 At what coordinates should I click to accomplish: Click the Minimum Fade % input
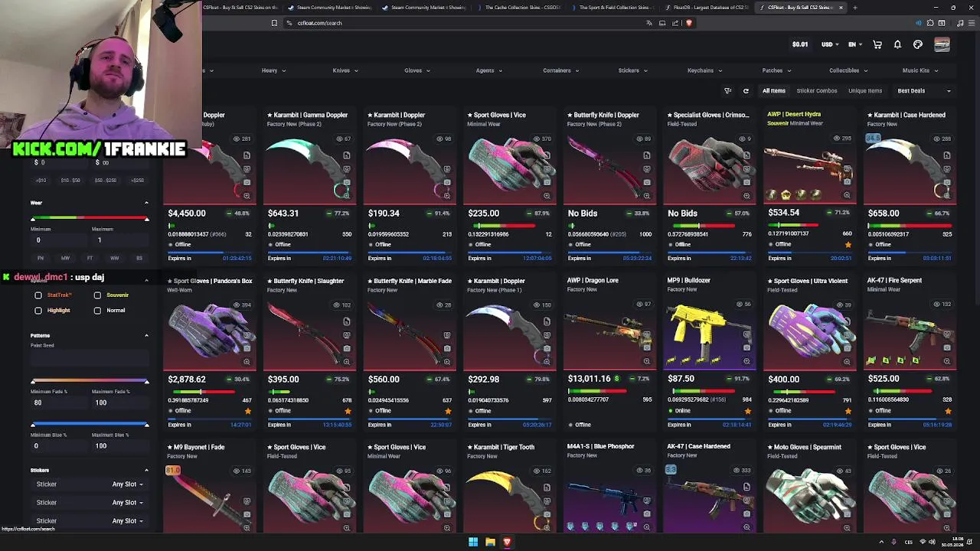(60, 403)
